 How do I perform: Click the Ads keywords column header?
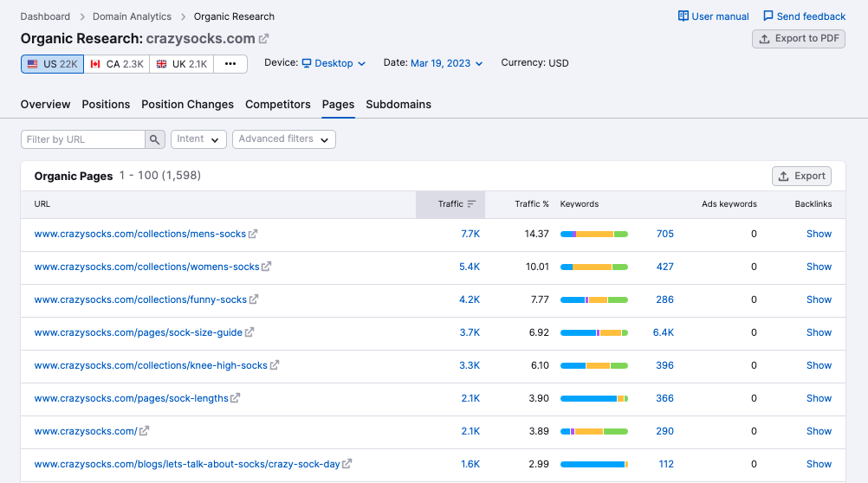click(729, 204)
